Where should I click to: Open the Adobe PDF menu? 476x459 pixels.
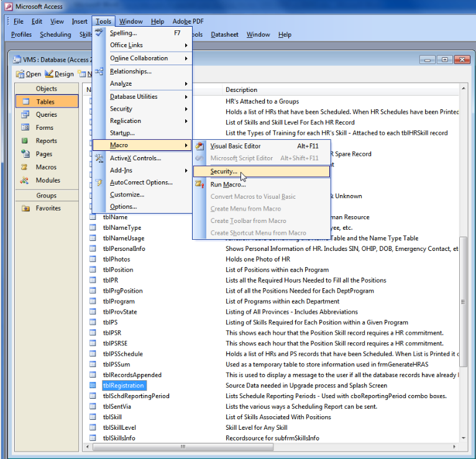[188, 21]
